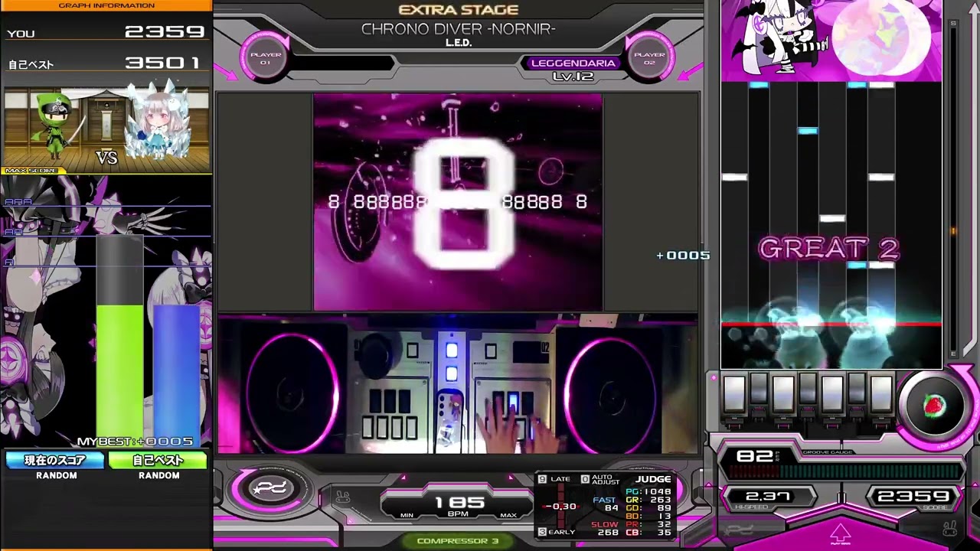Click the MIN label in the BPM panel

pos(407,515)
